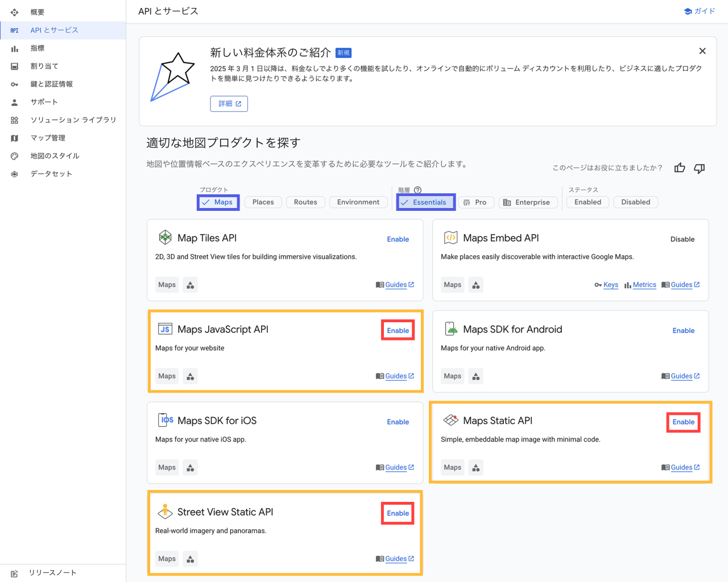Click the 指標 metrics bar chart icon
728x582 pixels.
(x=14, y=48)
